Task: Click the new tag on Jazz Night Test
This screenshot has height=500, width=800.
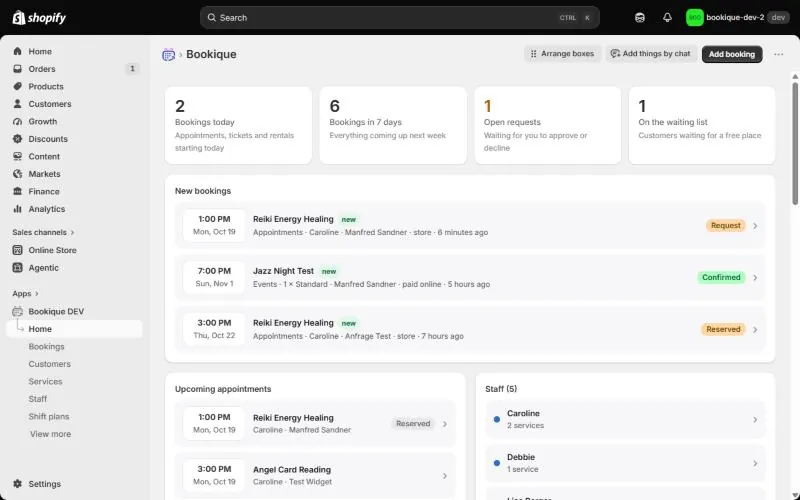Action: pyautogui.click(x=329, y=271)
